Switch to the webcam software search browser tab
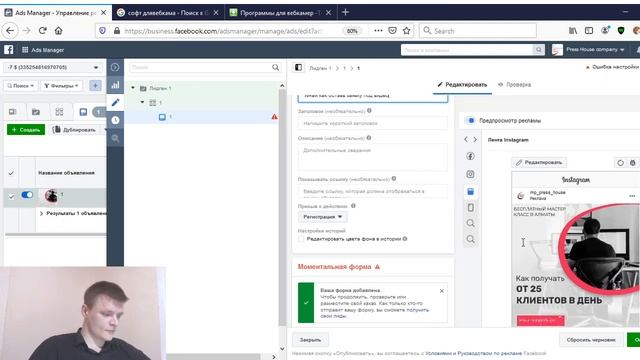640x360 pixels. coord(169,13)
